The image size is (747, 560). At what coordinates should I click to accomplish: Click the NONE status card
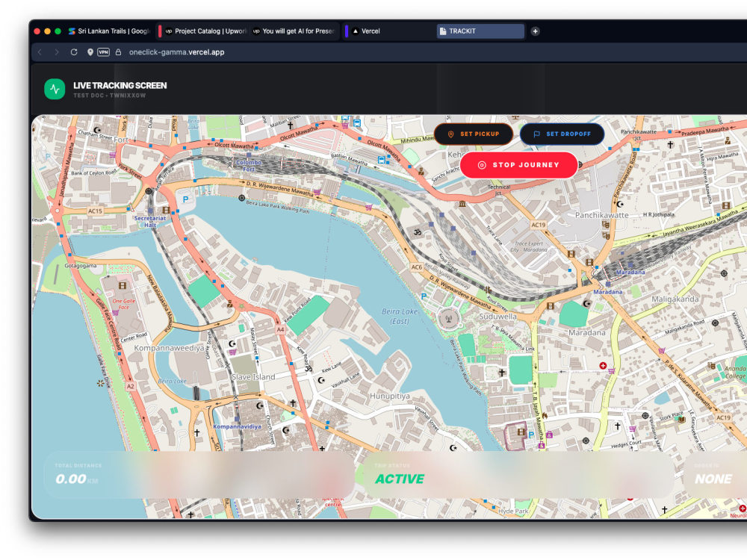pyautogui.click(x=716, y=475)
